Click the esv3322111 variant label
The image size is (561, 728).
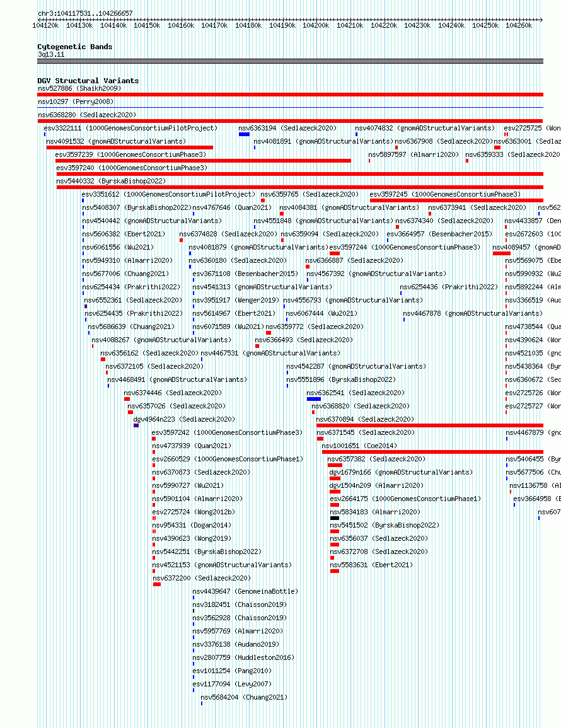pyautogui.click(x=130, y=128)
